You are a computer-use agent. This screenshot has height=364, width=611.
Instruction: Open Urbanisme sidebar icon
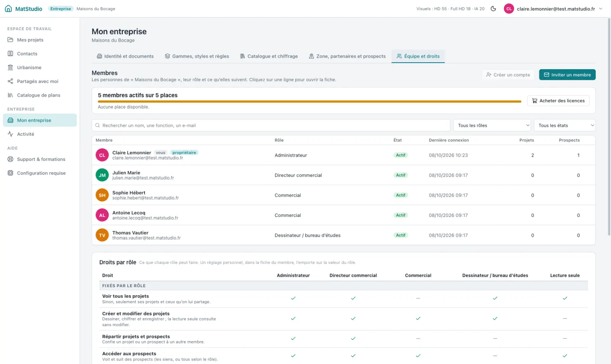(x=10, y=67)
